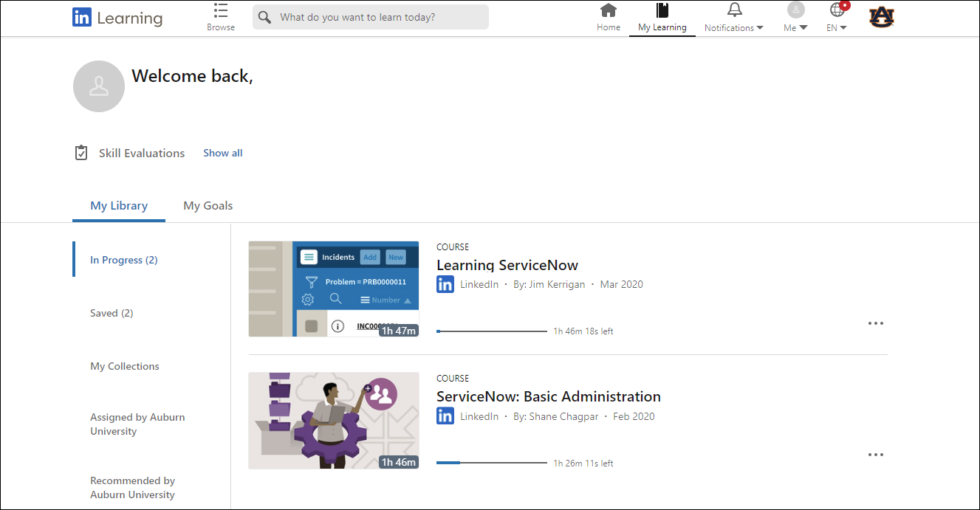Open My Collections in sidebar
The image size is (980, 510).
[125, 366]
